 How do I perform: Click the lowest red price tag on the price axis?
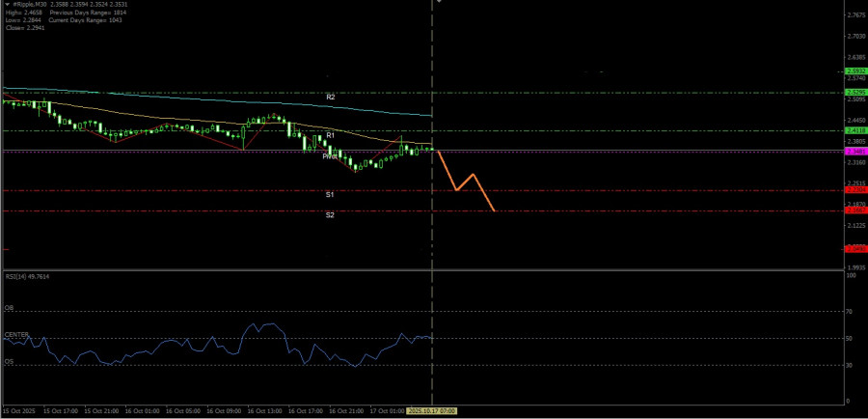(854, 248)
